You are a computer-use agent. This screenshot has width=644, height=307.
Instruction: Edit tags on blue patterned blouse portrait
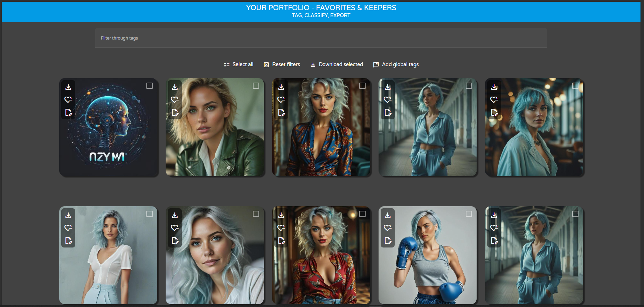[281, 112]
